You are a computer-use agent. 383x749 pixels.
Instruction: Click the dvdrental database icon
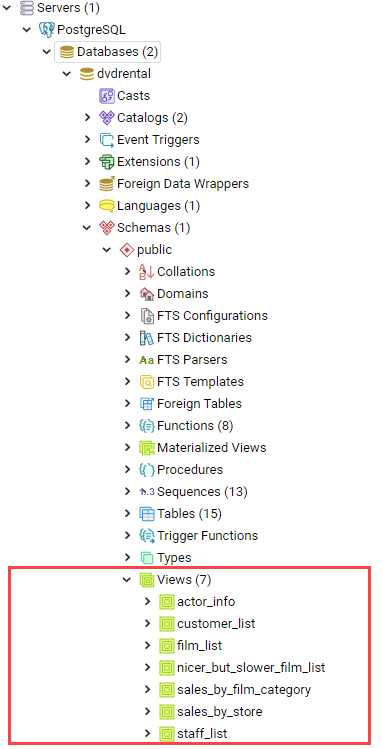(x=87, y=74)
